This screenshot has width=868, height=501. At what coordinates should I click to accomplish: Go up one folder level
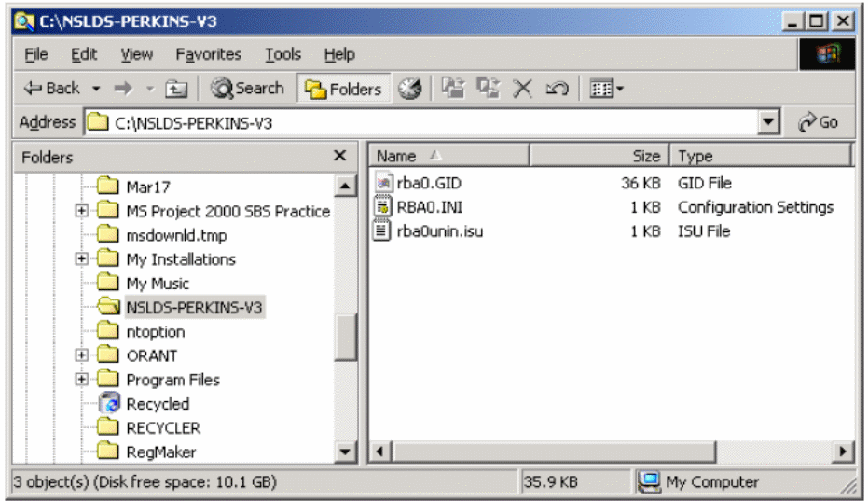(176, 89)
